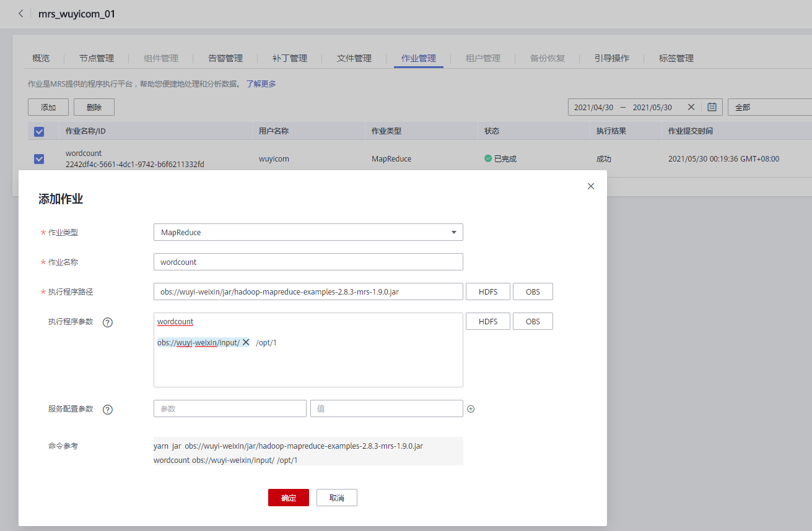This screenshot has height=531, width=812.
Task: Focus the 值 config value field
Action: click(x=386, y=408)
